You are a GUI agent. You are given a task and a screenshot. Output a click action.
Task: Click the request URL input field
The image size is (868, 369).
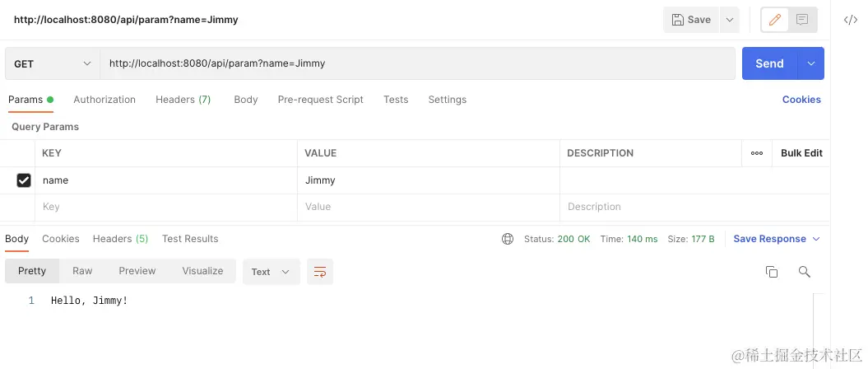(x=411, y=63)
